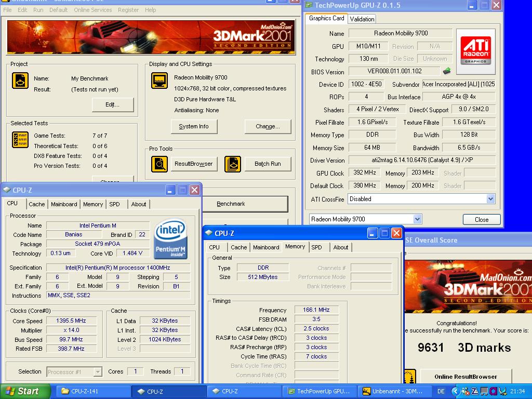Switch to Cache tab in left CPU-Z
532x399 pixels.
click(x=37, y=204)
